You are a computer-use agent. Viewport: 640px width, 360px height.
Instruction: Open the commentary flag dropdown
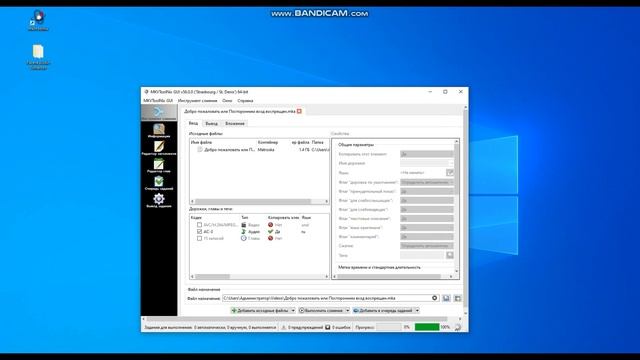pos(427,236)
